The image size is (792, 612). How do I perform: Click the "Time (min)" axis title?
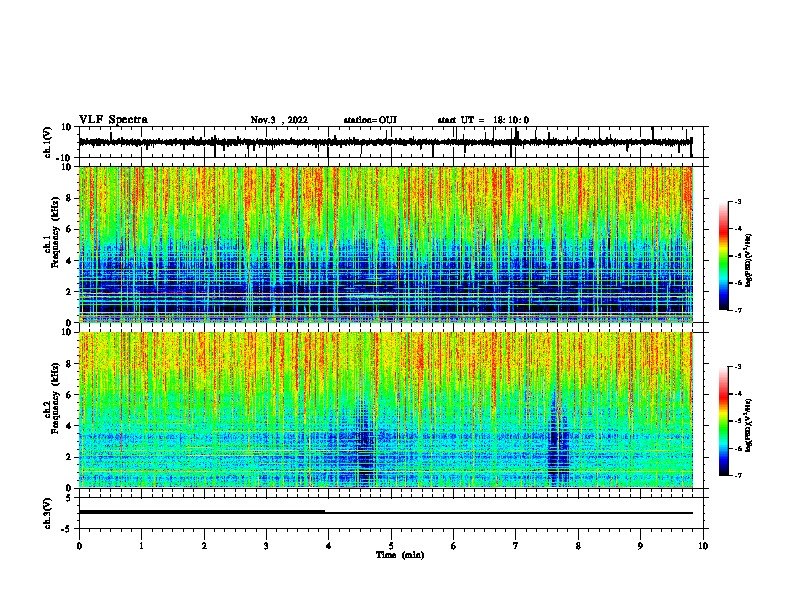click(400, 555)
